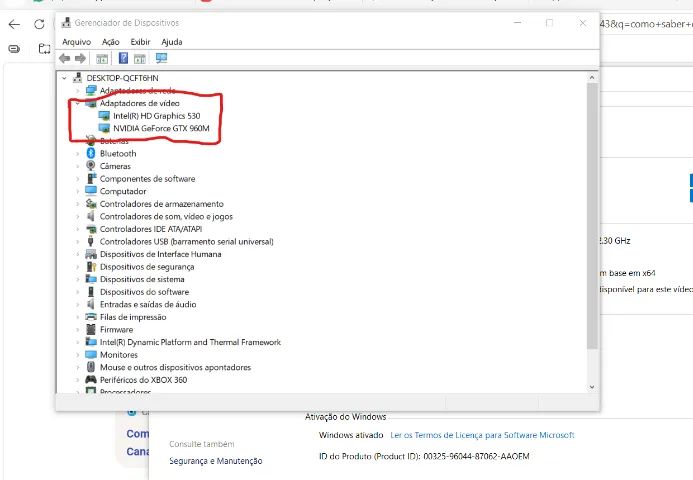Image resolution: width=693 pixels, height=480 pixels.
Task: Select the Computador monitor icon
Action: click(x=91, y=191)
